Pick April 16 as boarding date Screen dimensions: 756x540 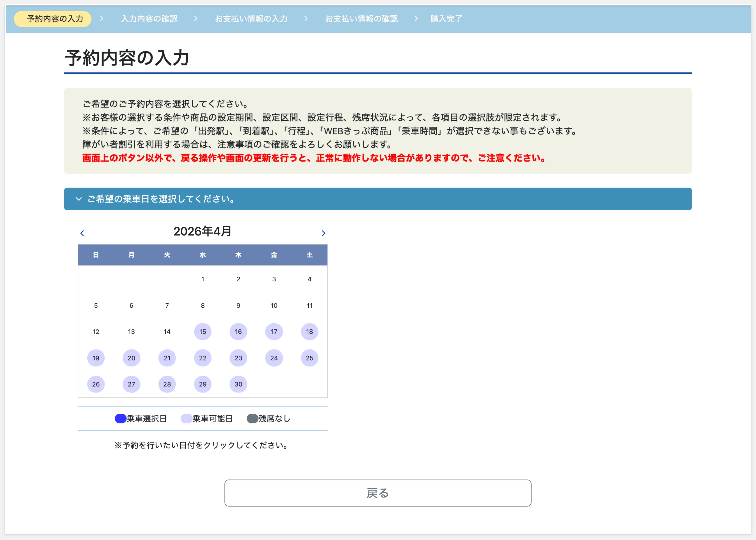point(238,331)
